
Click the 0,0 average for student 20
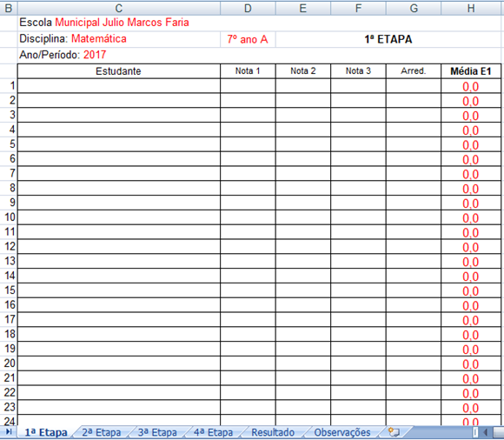pos(471,363)
